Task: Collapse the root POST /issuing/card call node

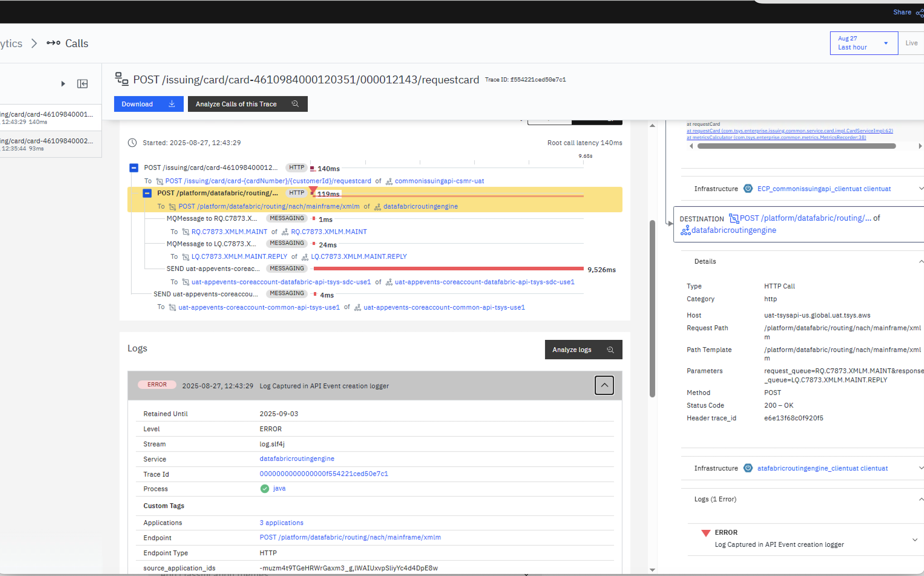Action: (x=134, y=168)
